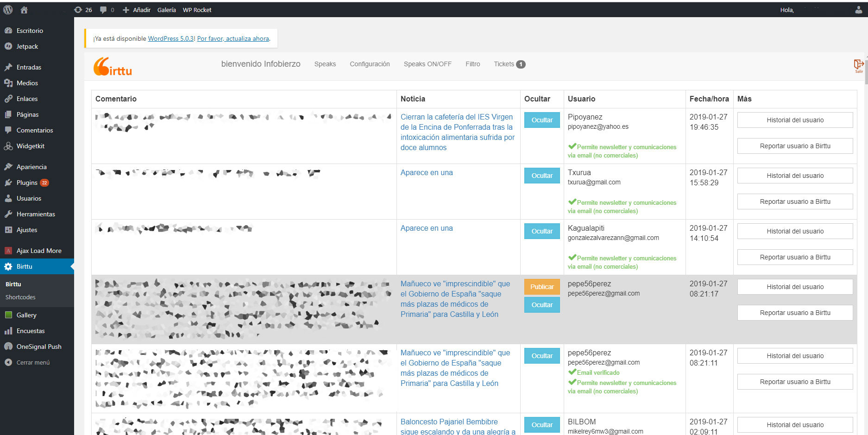This screenshot has height=435, width=868.
Task: Click the Comentarios bubble icon in sidebar
Action: (x=8, y=130)
